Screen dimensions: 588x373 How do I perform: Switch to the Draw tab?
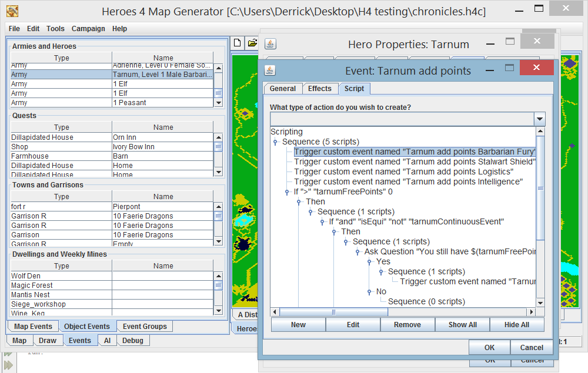click(48, 341)
